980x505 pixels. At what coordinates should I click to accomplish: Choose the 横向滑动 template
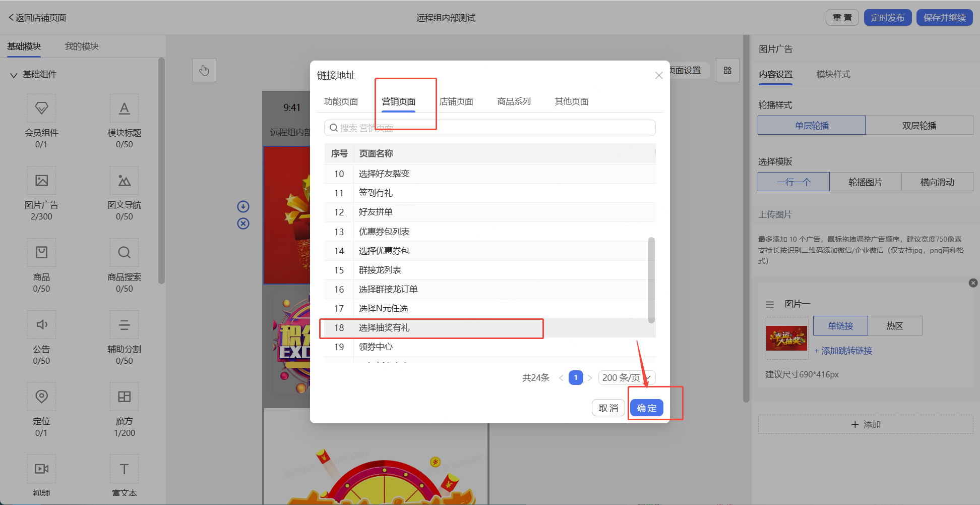coord(937,182)
